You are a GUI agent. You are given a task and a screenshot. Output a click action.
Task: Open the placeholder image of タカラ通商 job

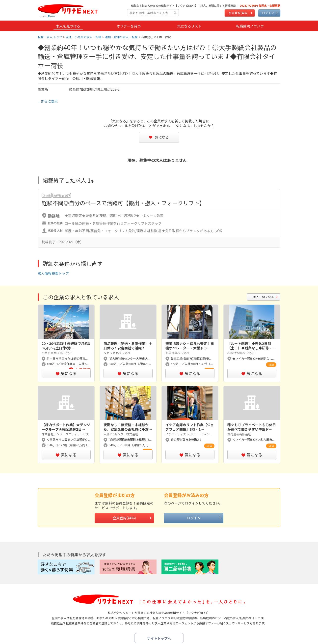[x=128, y=322]
